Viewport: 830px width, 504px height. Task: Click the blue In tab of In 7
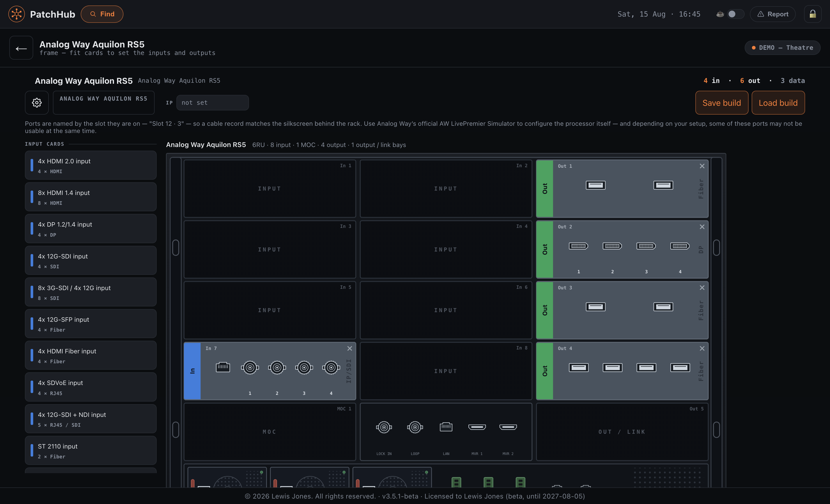(x=192, y=371)
